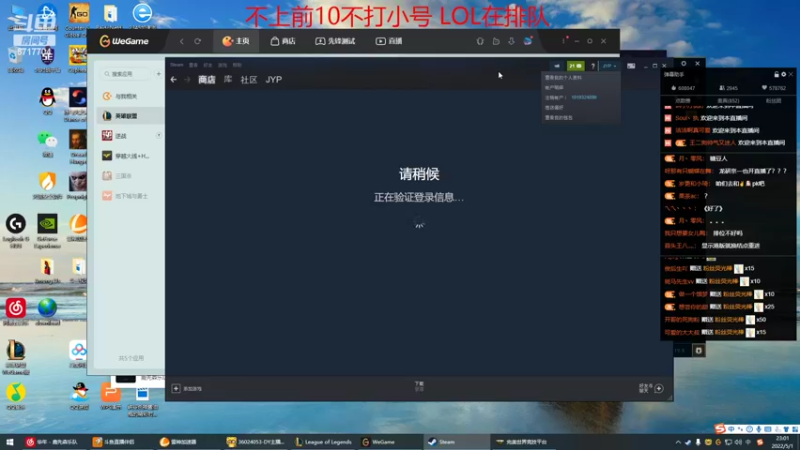The height and width of the screenshot is (450, 800).
Task: Select 地下城与勇士 in WeGame sidebar
Action: tap(129, 196)
